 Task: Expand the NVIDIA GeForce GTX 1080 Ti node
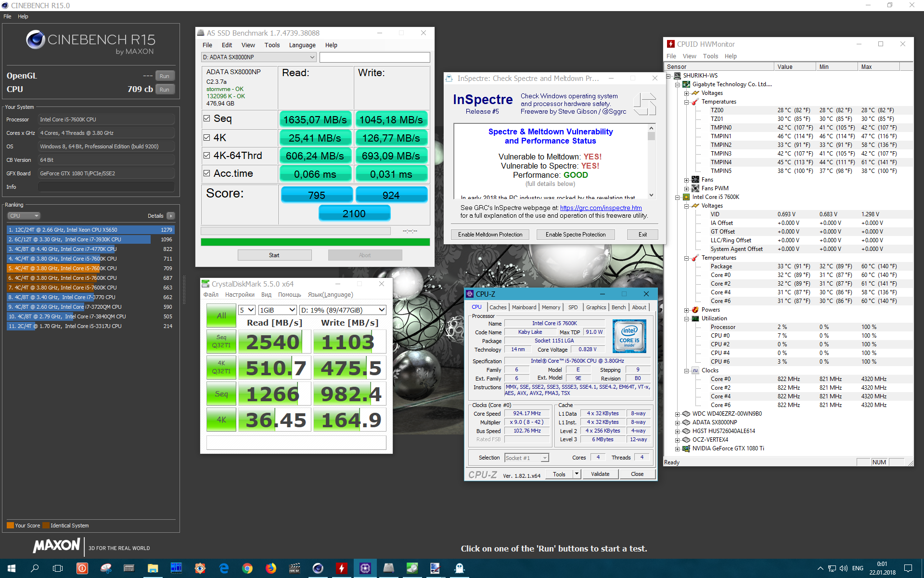tap(677, 448)
